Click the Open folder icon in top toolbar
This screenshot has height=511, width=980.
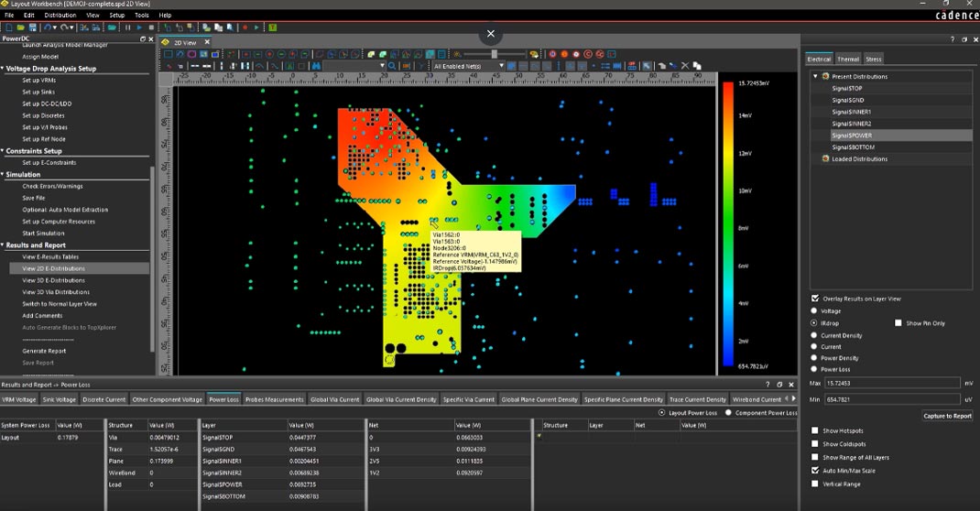[21, 27]
